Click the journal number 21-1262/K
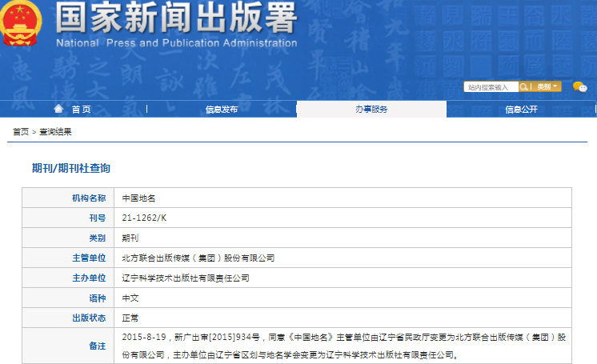Image resolution: width=597 pixels, height=364 pixels. [x=144, y=218]
